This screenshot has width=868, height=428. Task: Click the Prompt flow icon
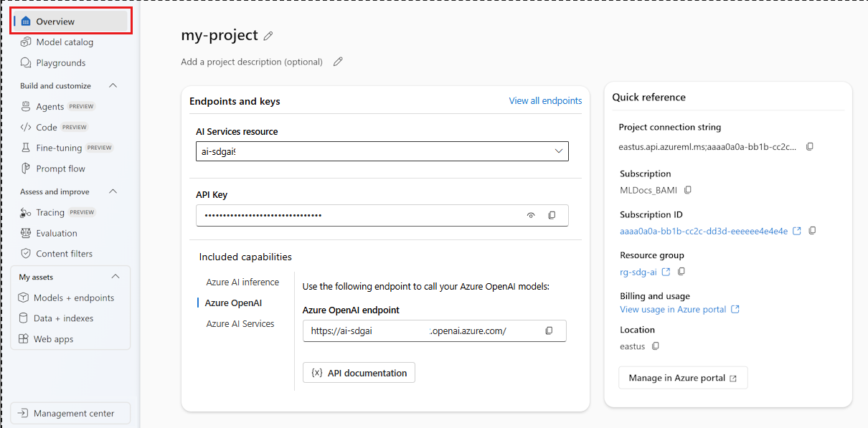[26, 168]
